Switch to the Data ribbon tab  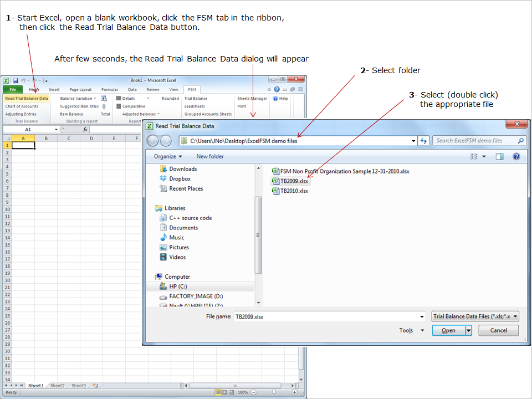(132, 90)
